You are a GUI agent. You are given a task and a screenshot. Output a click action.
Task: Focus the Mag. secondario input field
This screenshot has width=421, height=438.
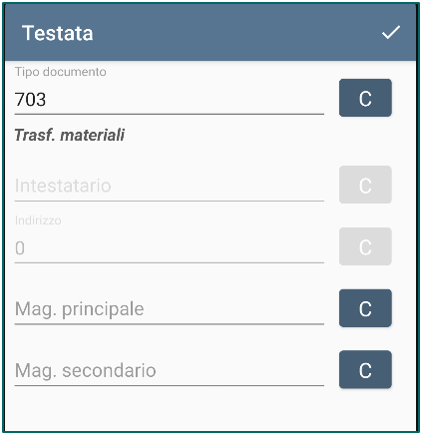(169, 370)
